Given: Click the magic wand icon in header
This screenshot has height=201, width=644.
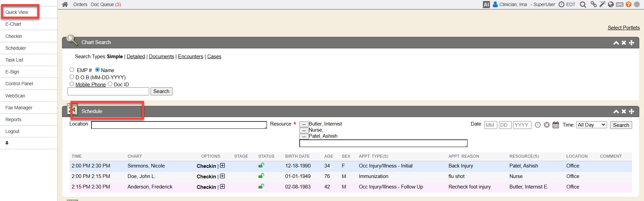Looking at the screenshot, I should tap(602, 4).
